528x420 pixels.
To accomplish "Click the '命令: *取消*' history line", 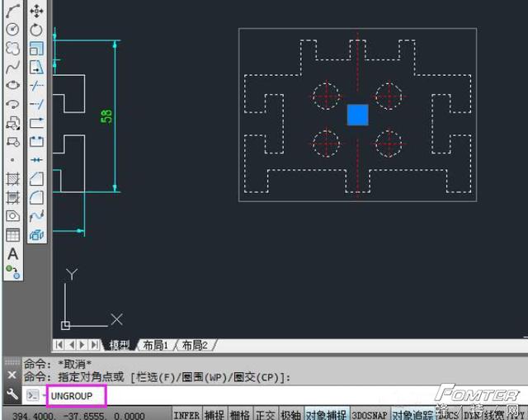I will (57, 364).
